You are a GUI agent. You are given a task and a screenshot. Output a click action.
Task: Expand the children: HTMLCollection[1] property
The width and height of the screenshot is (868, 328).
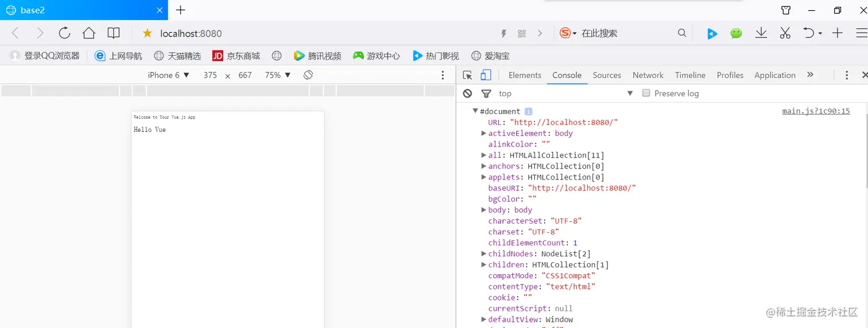click(x=484, y=264)
